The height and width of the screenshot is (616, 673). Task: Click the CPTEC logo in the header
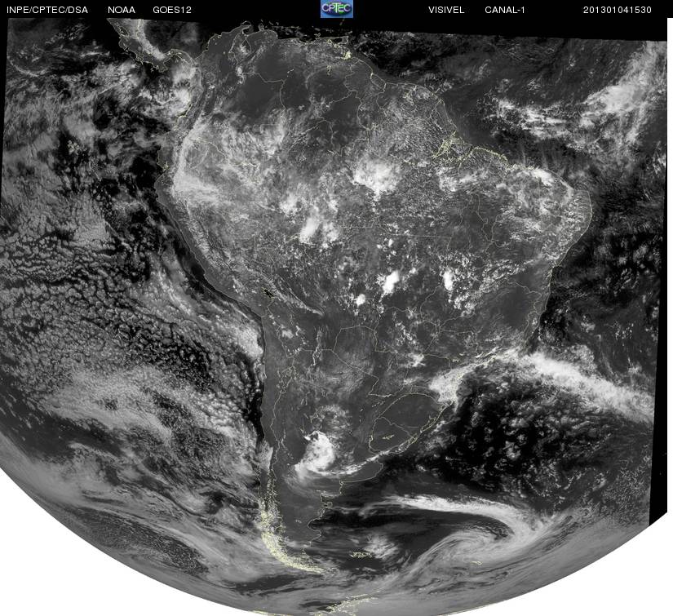(336, 9)
